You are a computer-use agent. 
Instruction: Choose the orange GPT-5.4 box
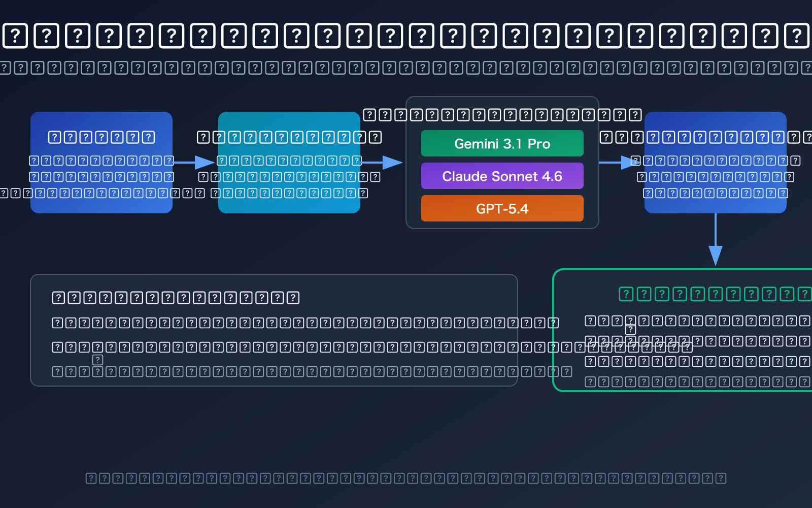(x=502, y=209)
